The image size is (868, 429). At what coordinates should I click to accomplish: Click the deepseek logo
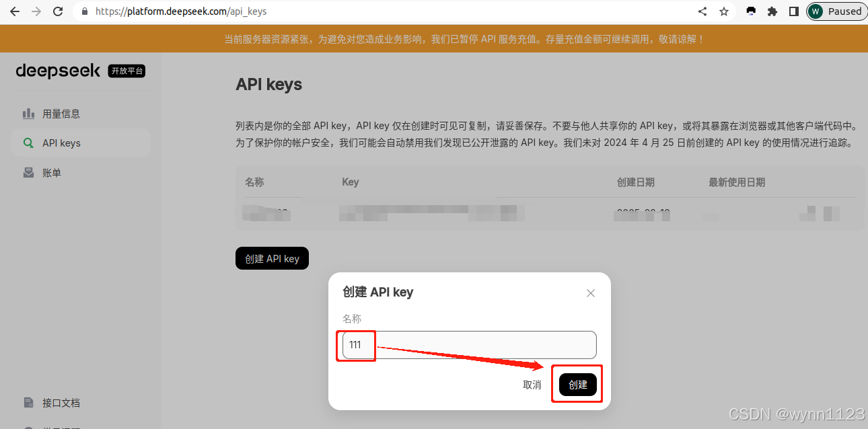coord(58,71)
